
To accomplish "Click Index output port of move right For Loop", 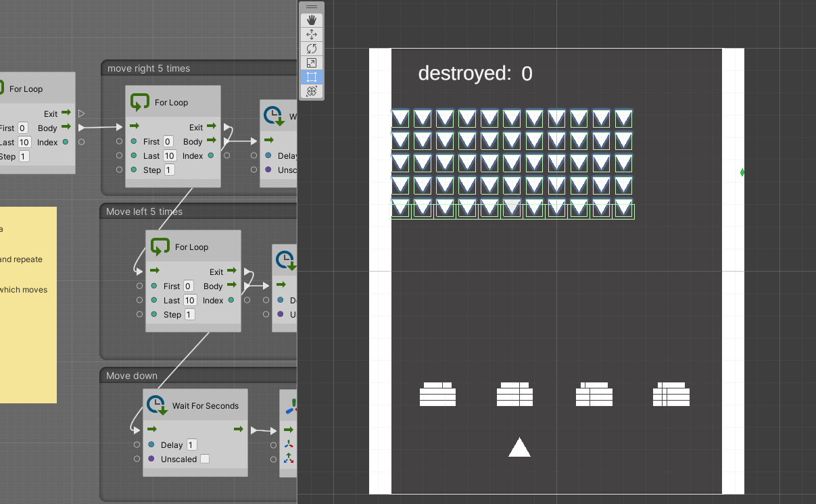I will point(211,155).
